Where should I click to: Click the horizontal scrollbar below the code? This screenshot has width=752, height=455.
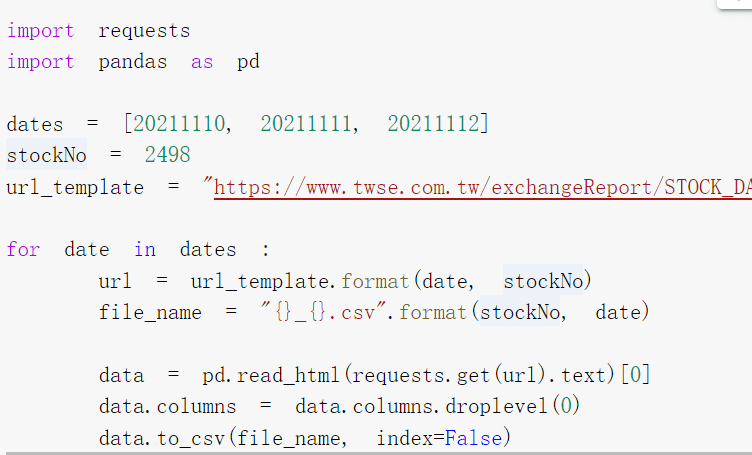point(376,453)
